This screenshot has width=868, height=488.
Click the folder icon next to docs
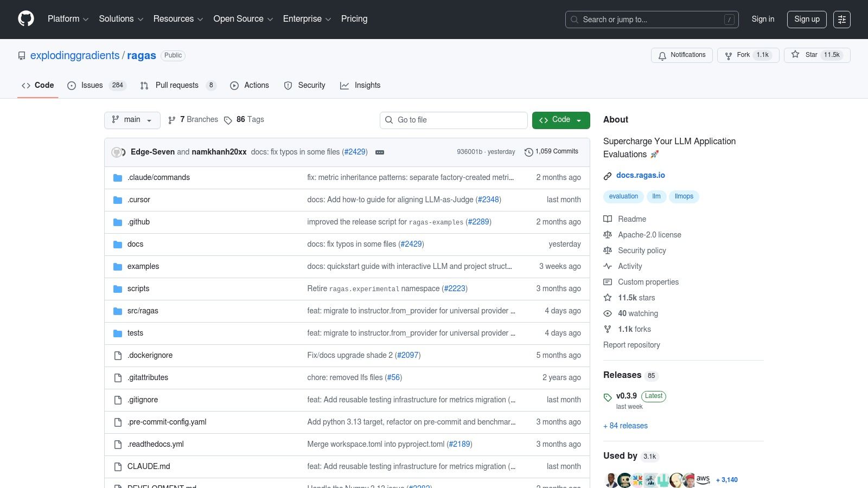pyautogui.click(x=118, y=245)
